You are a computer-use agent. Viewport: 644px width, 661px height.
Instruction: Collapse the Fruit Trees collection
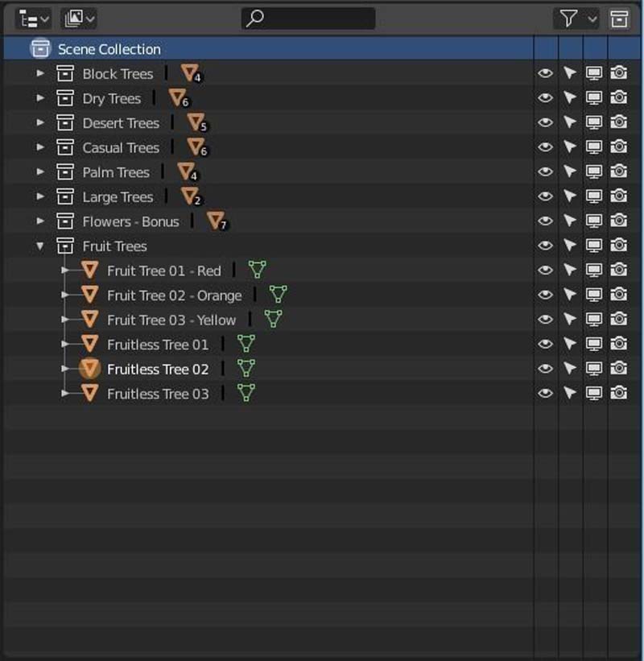[41, 246]
